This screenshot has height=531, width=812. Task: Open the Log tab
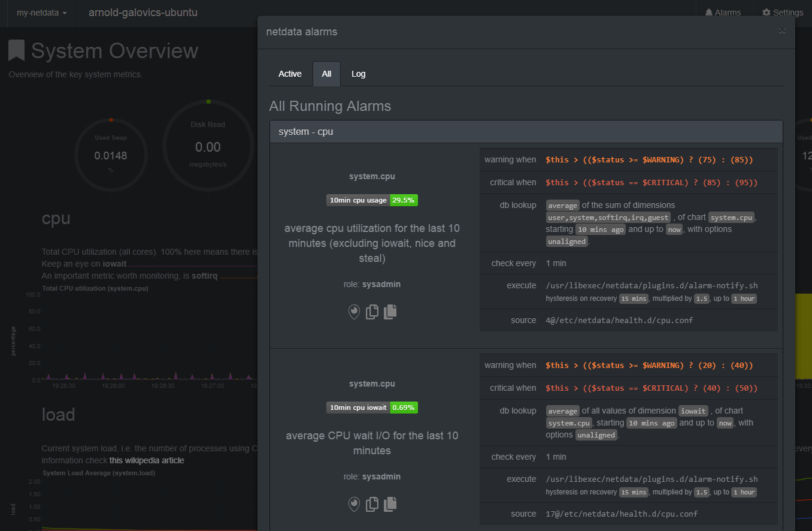pos(358,74)
